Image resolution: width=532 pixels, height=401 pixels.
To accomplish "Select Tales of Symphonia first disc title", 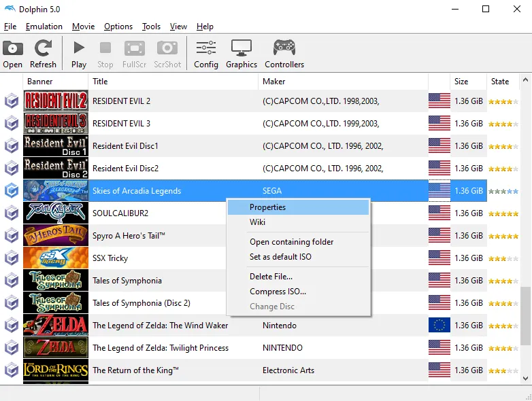I will click(127, 281).
